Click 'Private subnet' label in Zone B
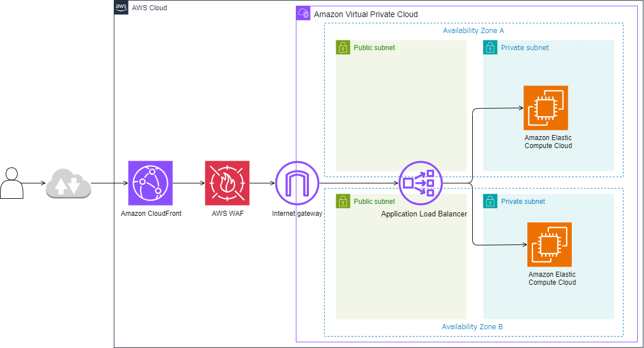The image size is (644, 348). point(523,202)
